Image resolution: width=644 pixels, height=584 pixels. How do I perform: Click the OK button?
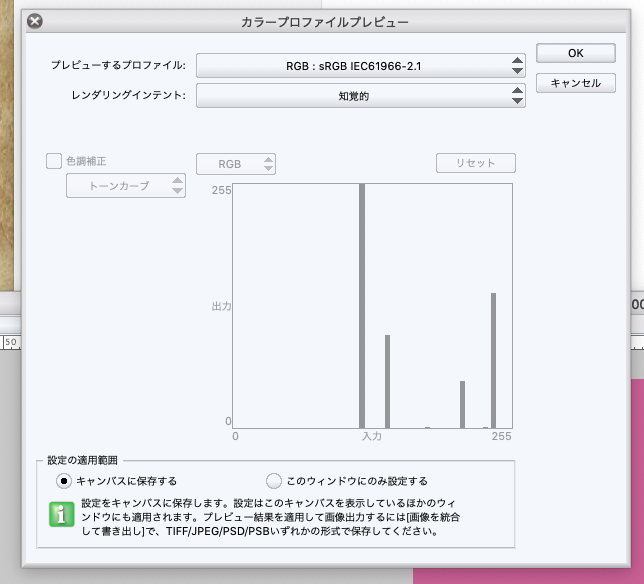point(575,53)
